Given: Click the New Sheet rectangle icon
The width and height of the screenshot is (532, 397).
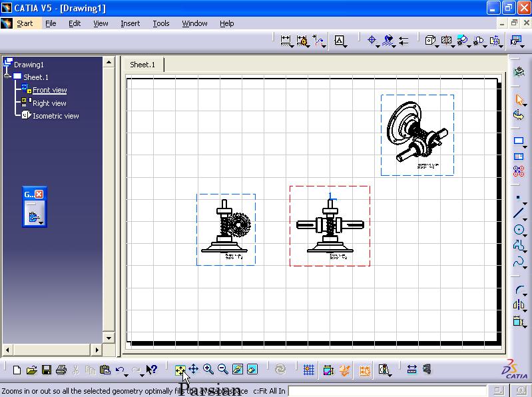Looking at the screenshot, I should [519, 141].
